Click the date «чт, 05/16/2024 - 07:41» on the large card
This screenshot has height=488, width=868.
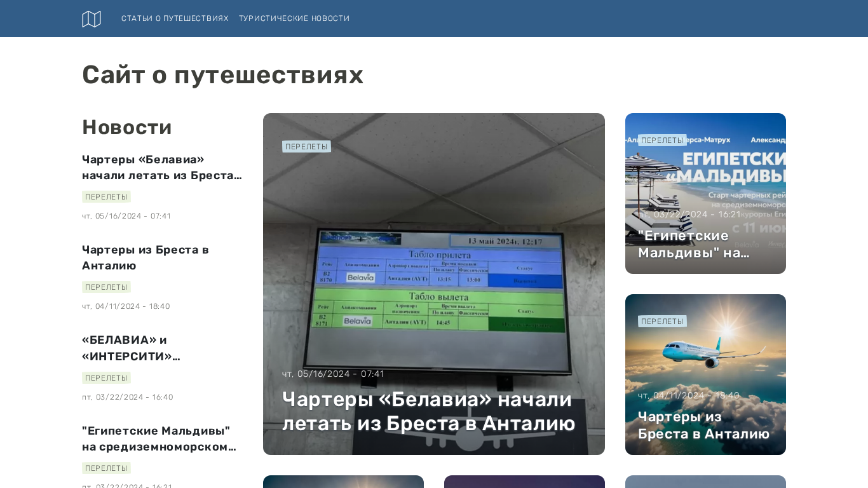(x=333, y=374)
